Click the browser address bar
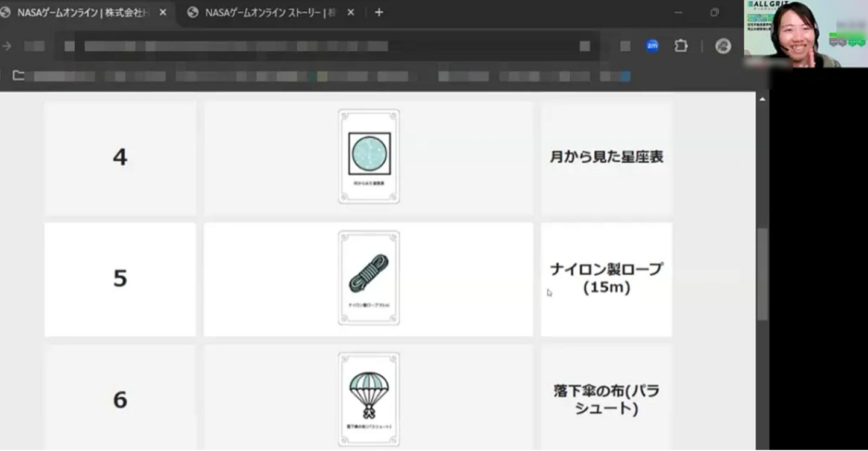The height and width of the screenshot is (451, 868). (329, 46)
